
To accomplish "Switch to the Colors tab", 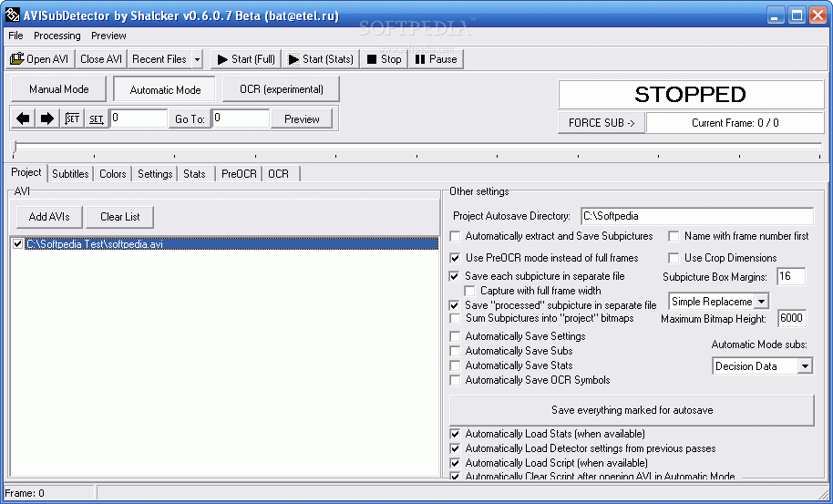I will pos(113,174).
